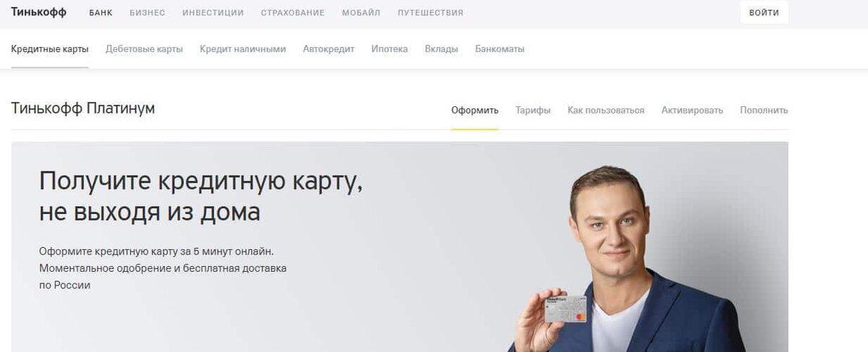The image size is (868, 352).
Task: Open the Ипотека tab
Action: [x=389, y=49]
